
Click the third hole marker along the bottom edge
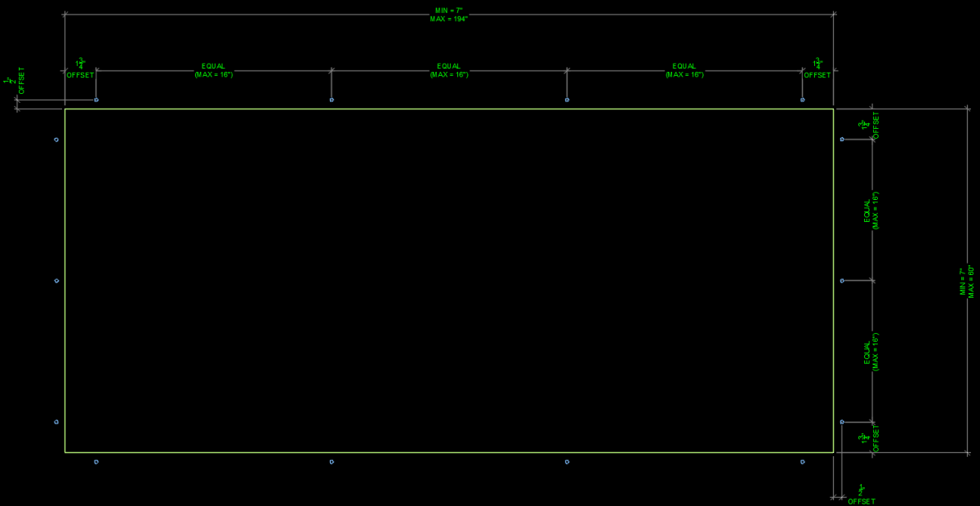point(567,462)
